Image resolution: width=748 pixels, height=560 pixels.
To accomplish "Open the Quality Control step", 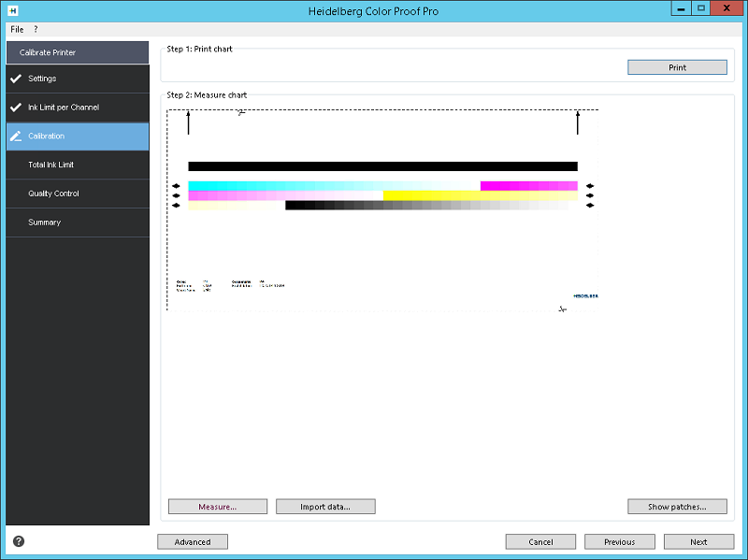I will tap(78, 194).
